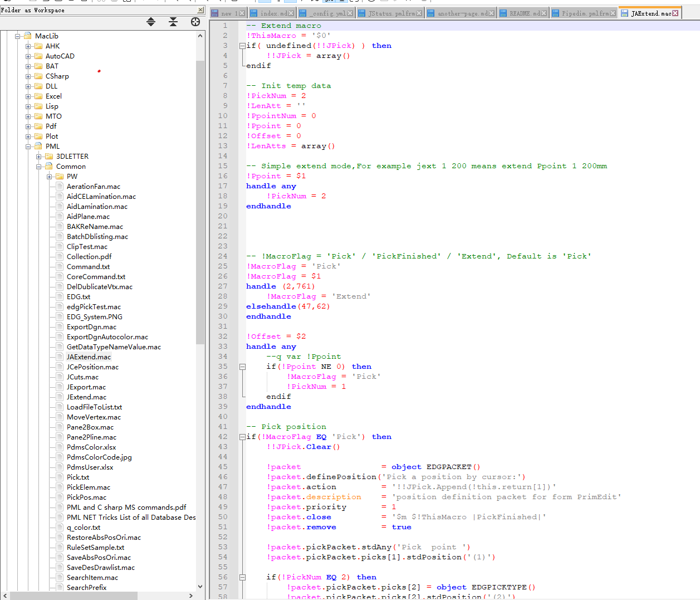The width and height of the screenshot is (700, 600).
Task: Click line number 41 in the margin
Action: [223, 427]
